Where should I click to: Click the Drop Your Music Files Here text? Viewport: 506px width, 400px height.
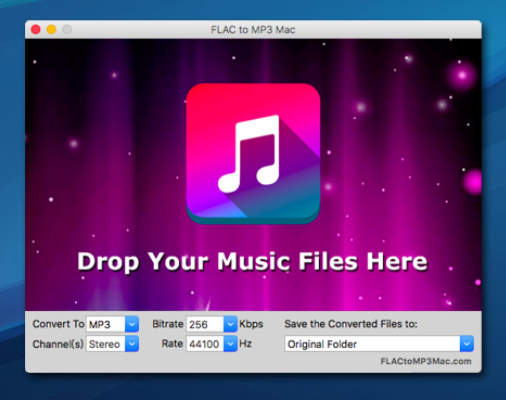(x=252, y=262)
